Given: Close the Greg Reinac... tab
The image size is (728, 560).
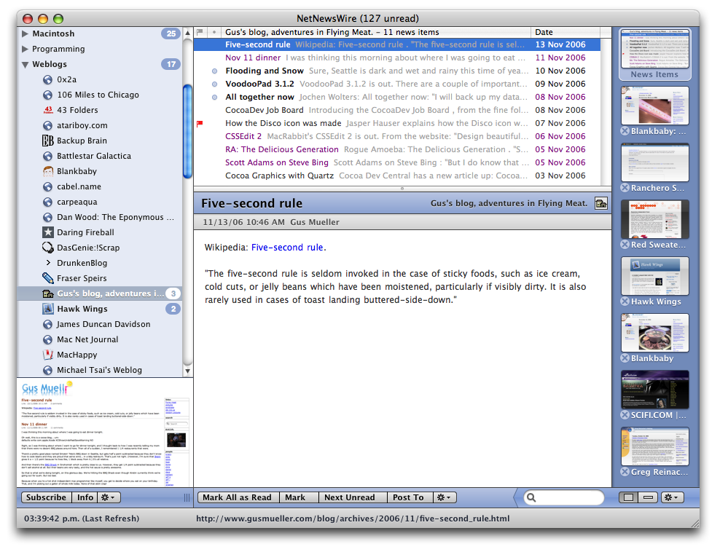Looking at the screenshot, I should tap(625, 472).
